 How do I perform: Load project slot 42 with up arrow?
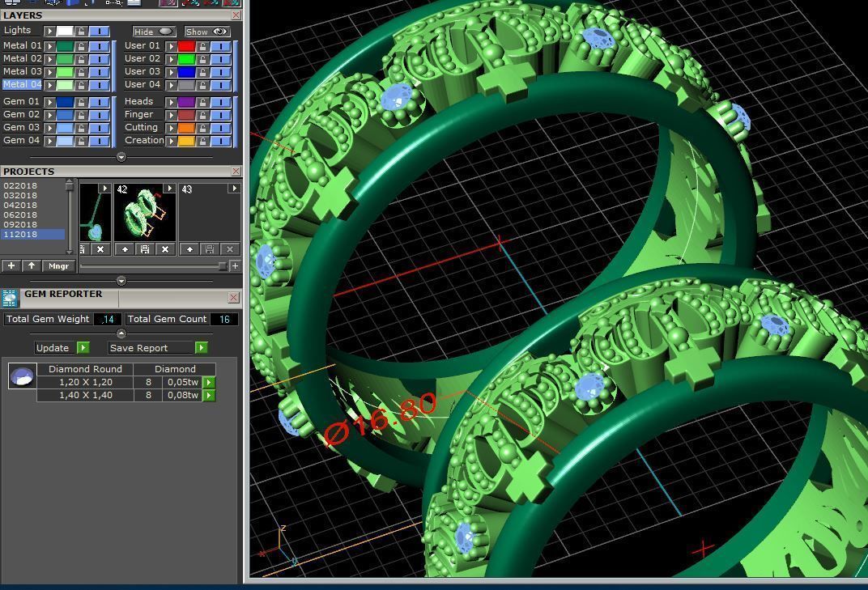126,249
